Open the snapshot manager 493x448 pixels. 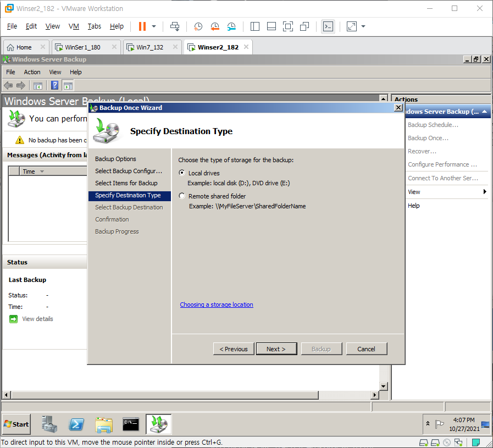(x=231, y=26)
